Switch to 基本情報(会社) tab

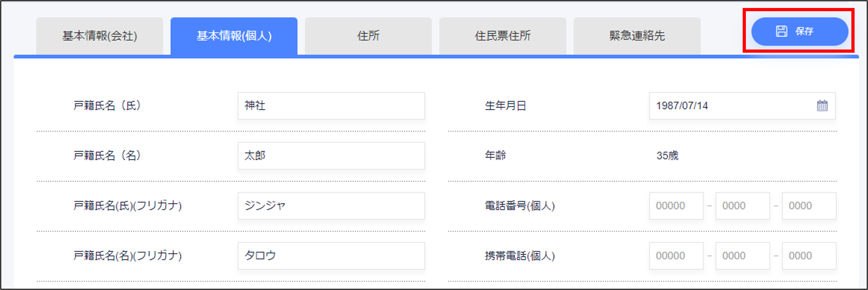pos(99,36)
